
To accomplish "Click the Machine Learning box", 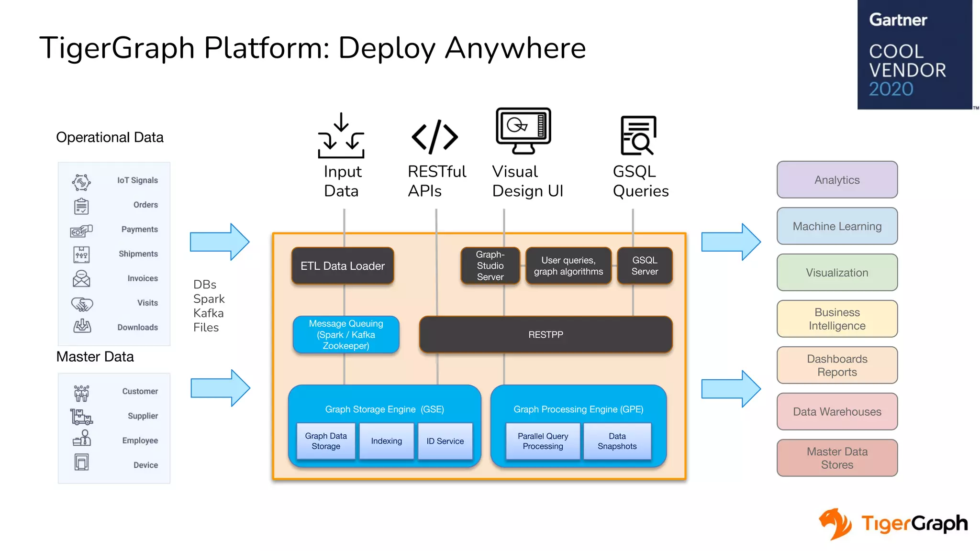I will point(837,226).
